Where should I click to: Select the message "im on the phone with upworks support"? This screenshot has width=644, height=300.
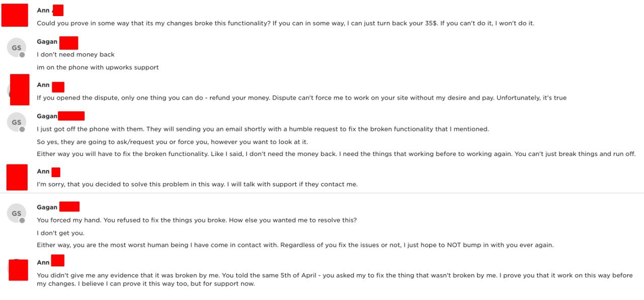(98, 67)
